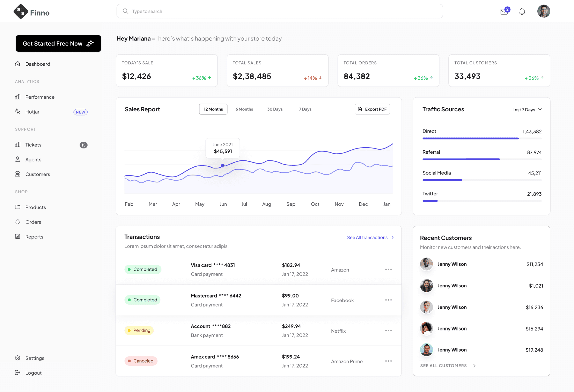Click the Total Sales +14% down arrow
The height and width of the screenshot is (392, 574).
320,78
